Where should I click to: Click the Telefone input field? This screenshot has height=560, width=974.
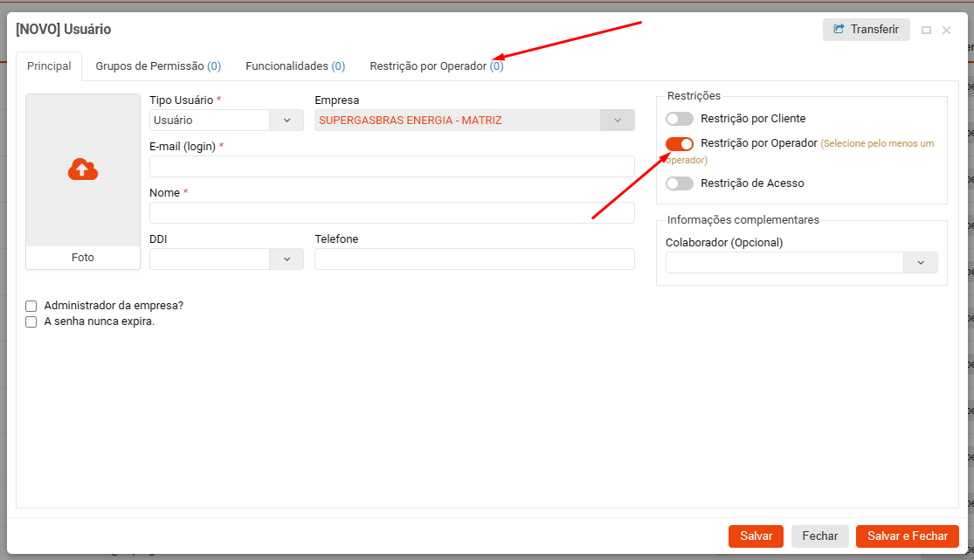pyautogui.click(x=474, y=259)
